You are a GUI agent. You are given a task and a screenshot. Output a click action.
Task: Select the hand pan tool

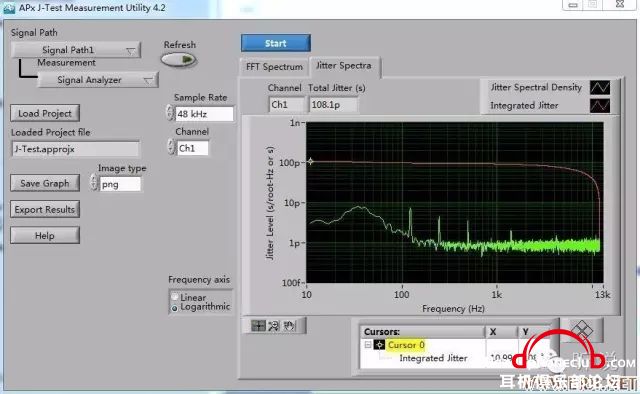tap(289, 326)
